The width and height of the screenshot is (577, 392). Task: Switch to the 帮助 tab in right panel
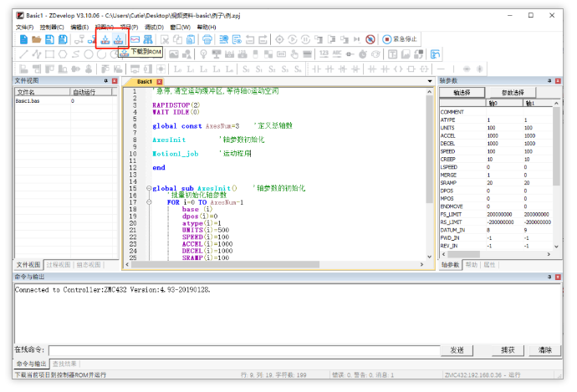point(472,265)
